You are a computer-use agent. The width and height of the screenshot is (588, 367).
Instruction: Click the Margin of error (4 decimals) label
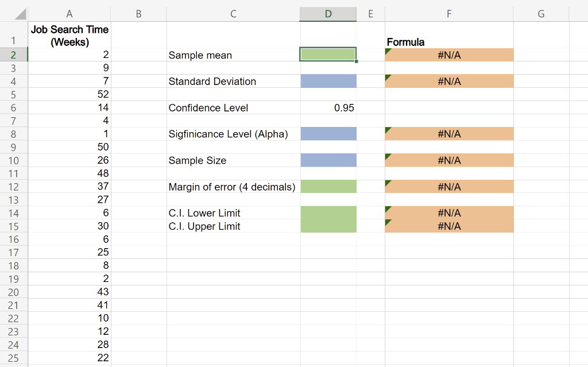232,187
